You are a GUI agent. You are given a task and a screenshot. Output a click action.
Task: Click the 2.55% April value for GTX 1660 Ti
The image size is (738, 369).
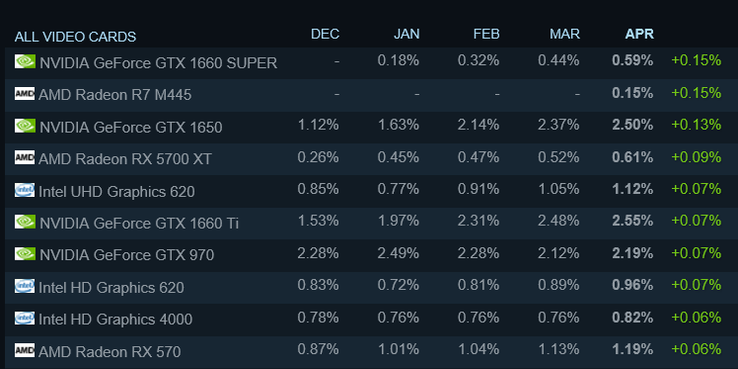click(x=633, y=221)
